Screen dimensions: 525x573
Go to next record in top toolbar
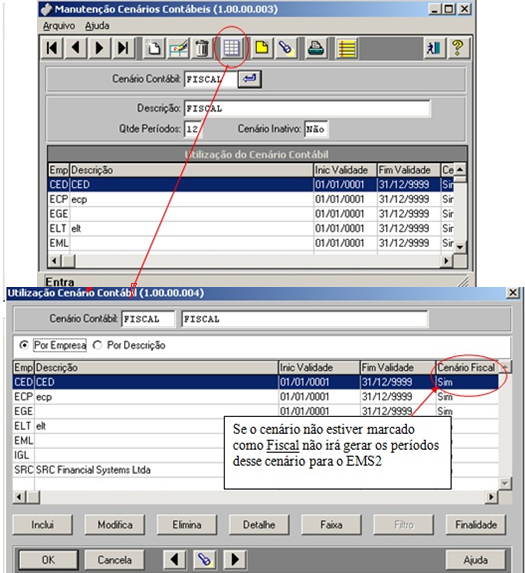click(99, 48)
